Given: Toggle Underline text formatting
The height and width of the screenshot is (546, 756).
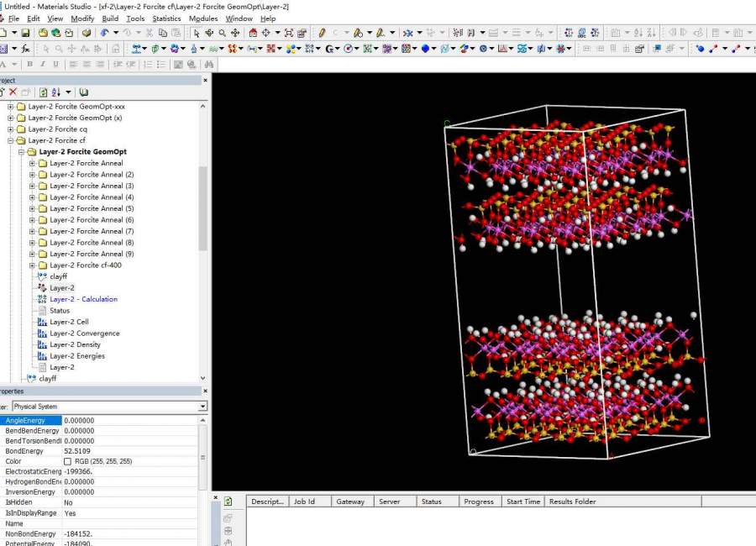Looking at the screenshot, I should [55, 64].
